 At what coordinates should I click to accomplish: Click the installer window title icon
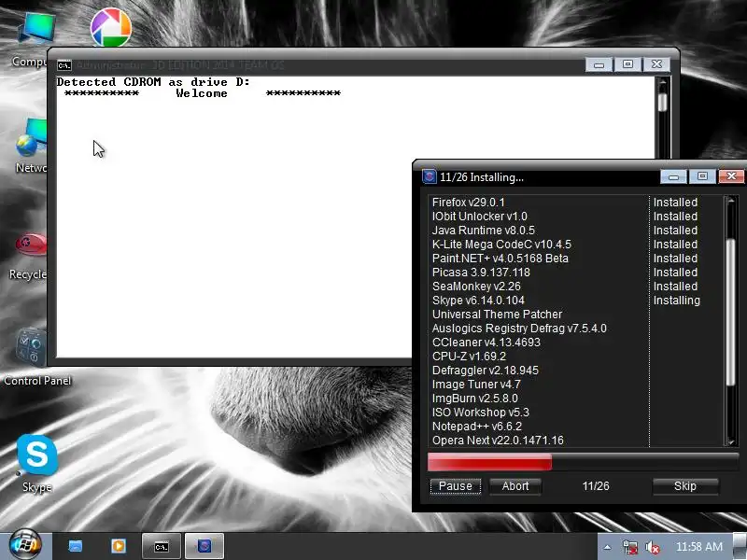(430, 176)
